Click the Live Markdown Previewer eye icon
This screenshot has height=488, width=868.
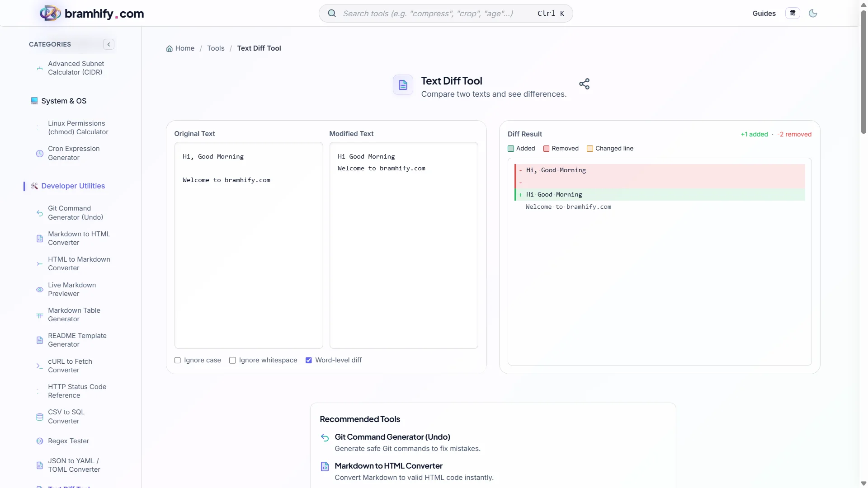coord(40,290)
